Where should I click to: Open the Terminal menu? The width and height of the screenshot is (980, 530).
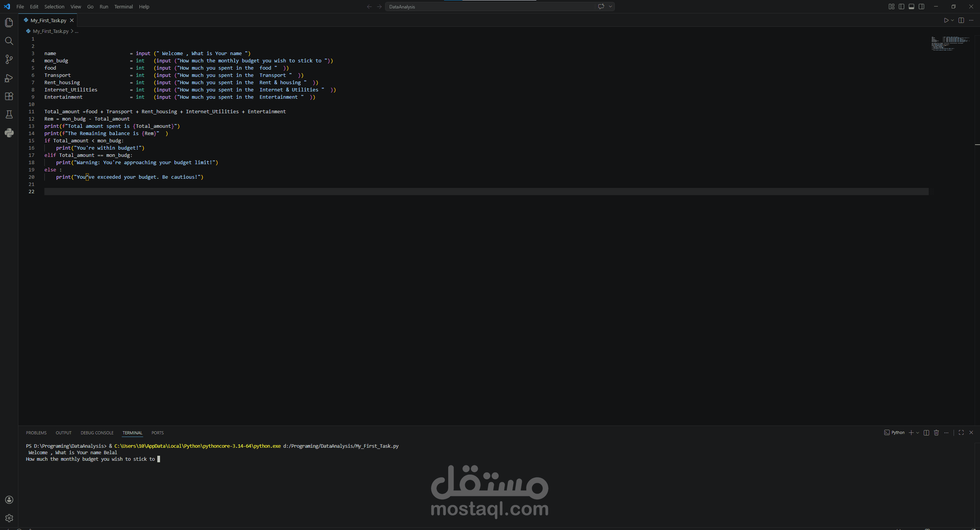[x=123, y=7]
